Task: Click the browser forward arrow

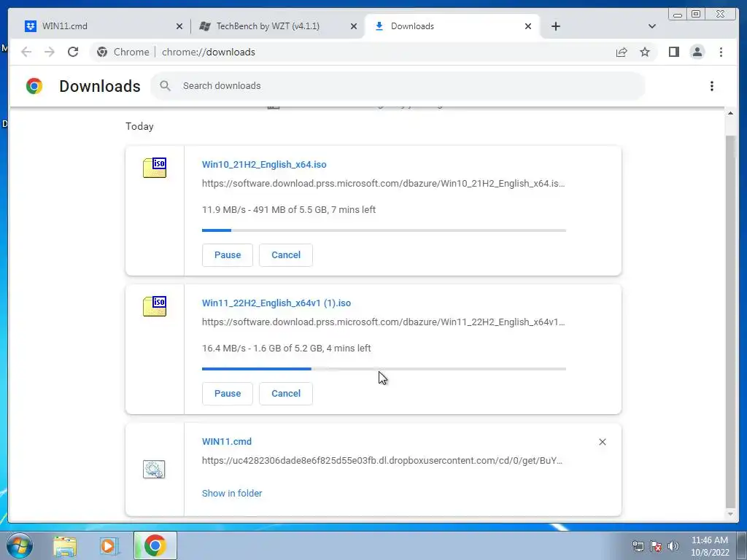Action: pyautogui.click(x=50, y=52)
